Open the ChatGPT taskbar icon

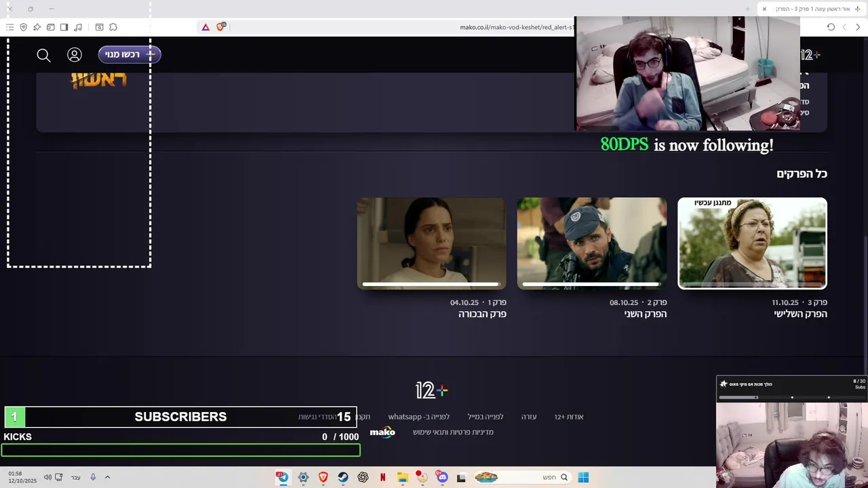[363, 477]
